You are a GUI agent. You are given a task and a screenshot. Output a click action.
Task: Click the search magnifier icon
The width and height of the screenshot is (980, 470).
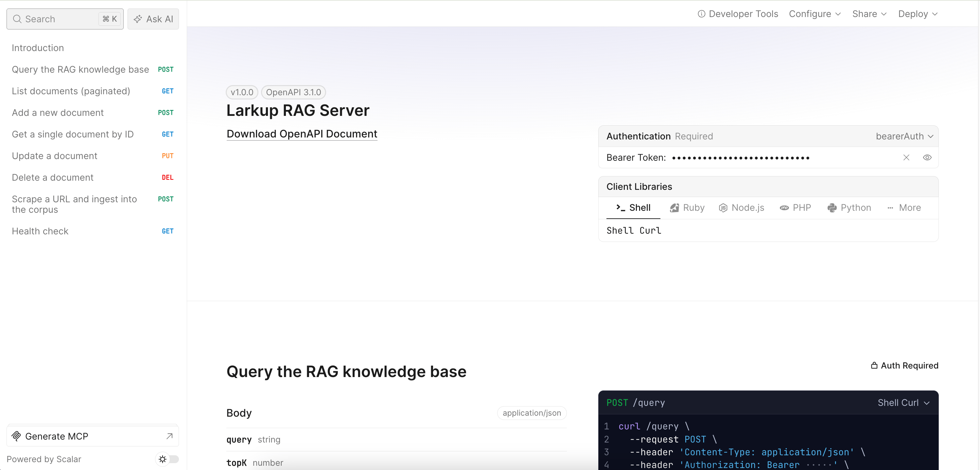tap(17, 19)
